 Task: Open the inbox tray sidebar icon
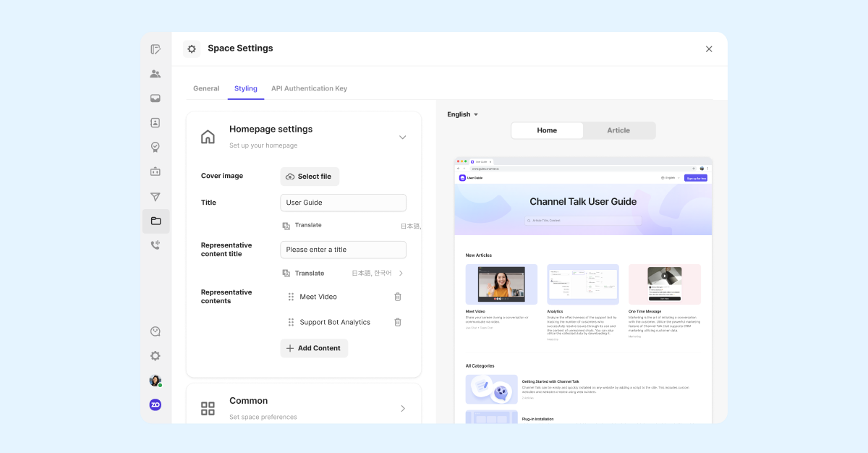[156, 98]
